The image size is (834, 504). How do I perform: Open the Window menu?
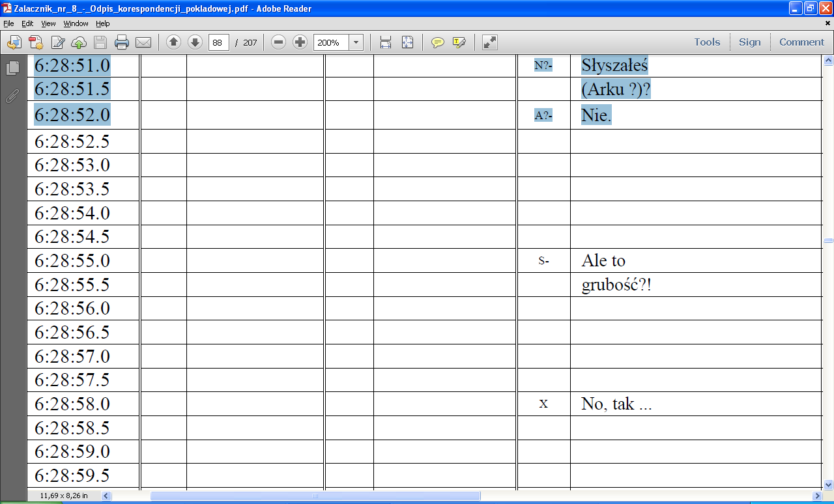(76, 23)
